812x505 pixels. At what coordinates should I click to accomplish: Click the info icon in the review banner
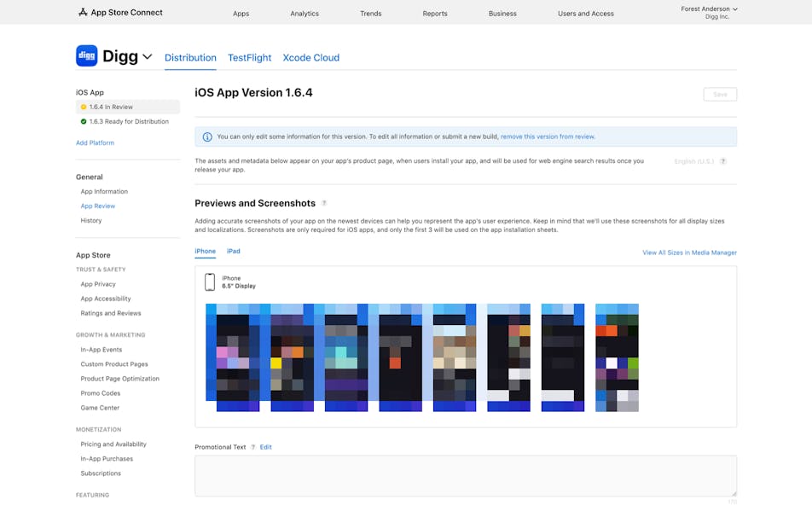click(x=207, y=136)
